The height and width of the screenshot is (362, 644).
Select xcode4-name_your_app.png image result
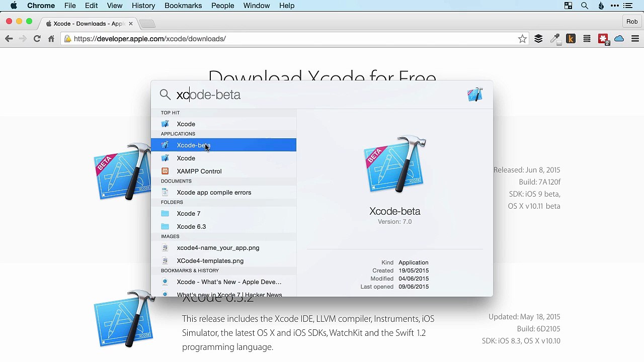[x=223, y=247]
